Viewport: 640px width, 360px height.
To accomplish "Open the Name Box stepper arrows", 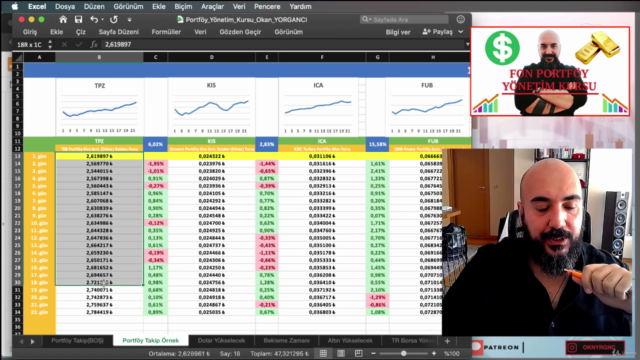I will (x=50, y=44).
